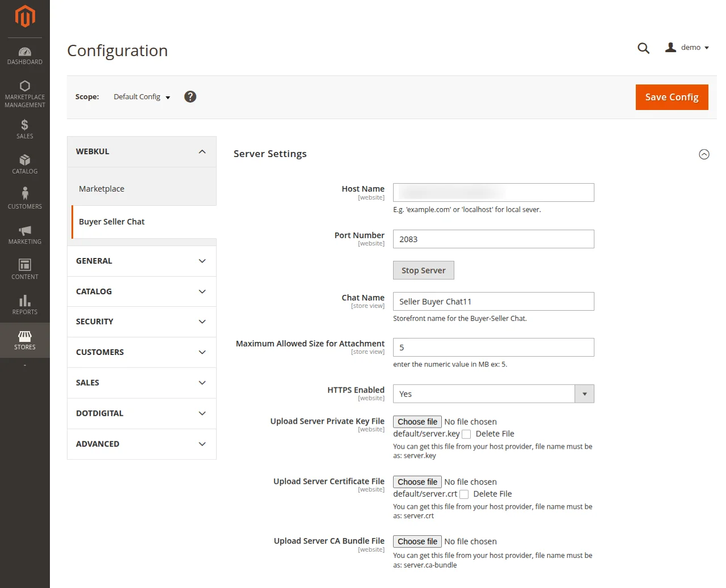Screen dimensions: 726x588
Task: Open the Magento admin Dashboard
Action: click(24, 55)
